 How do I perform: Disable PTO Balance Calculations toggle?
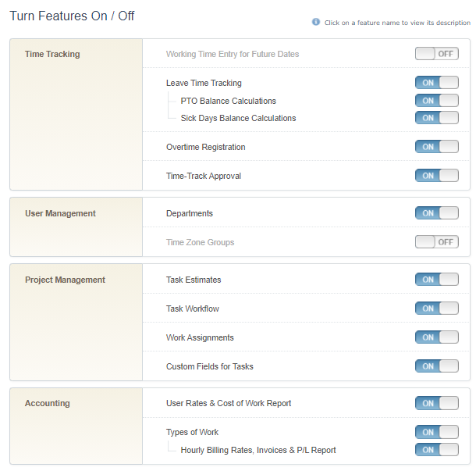(x=436, y=101)
